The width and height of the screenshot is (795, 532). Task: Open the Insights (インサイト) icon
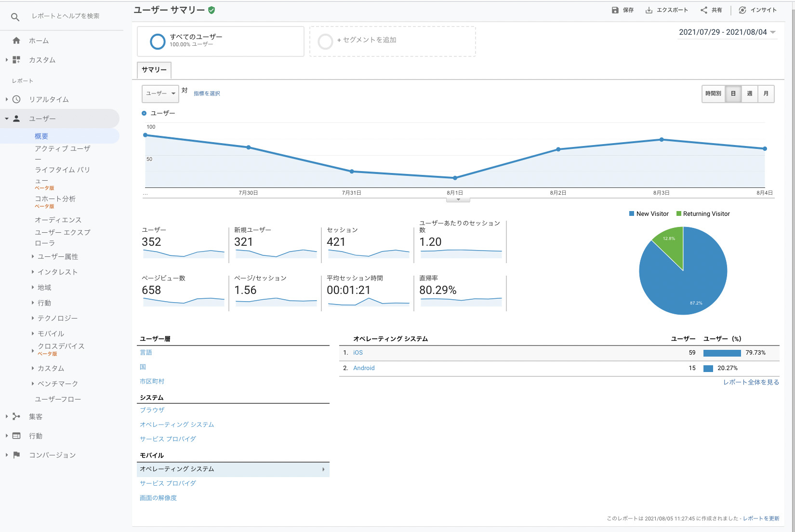click(742, 10)
